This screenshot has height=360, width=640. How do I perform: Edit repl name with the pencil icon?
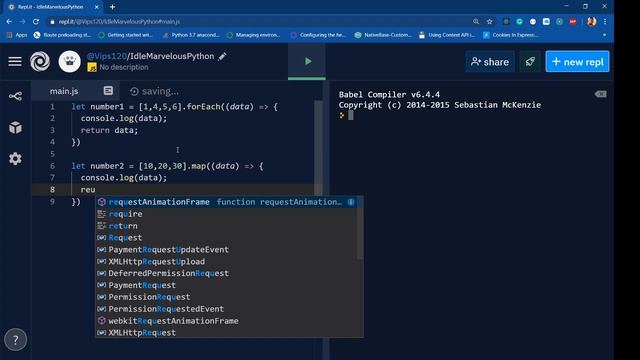pos(222,56)
